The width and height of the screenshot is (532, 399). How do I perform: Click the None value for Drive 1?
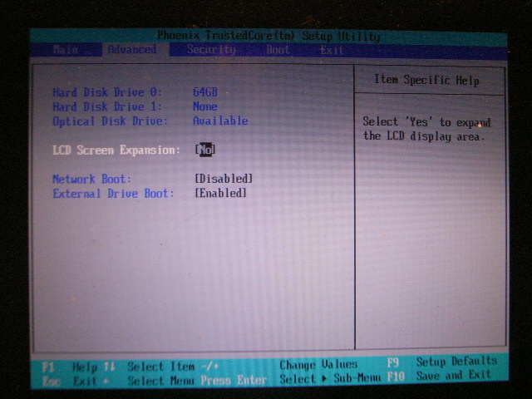205,106
